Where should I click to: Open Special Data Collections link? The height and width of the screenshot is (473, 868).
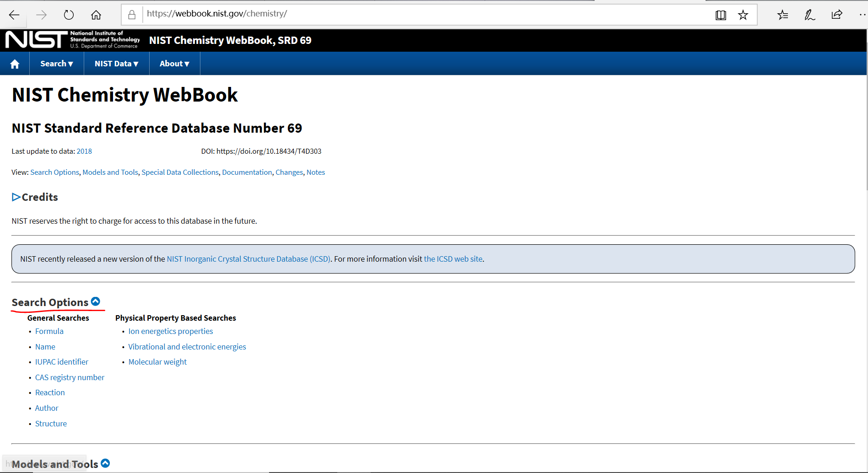[x=180, y=172]
